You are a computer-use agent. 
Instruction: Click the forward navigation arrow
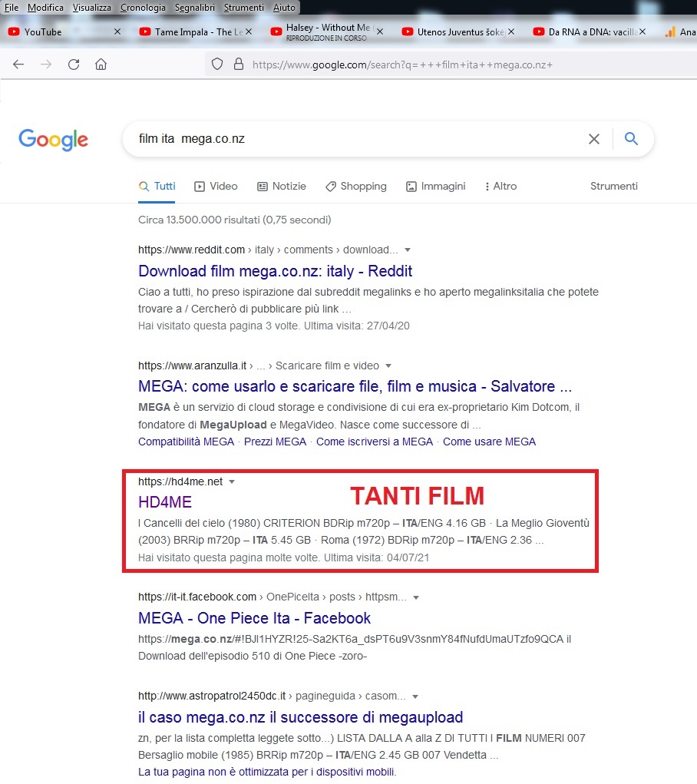(46, 64)
